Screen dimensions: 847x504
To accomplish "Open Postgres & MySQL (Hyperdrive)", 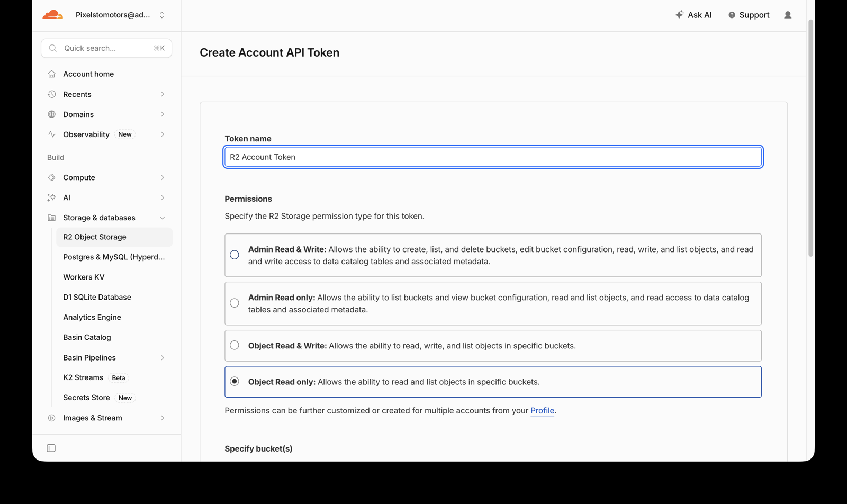I will point(114,257).
